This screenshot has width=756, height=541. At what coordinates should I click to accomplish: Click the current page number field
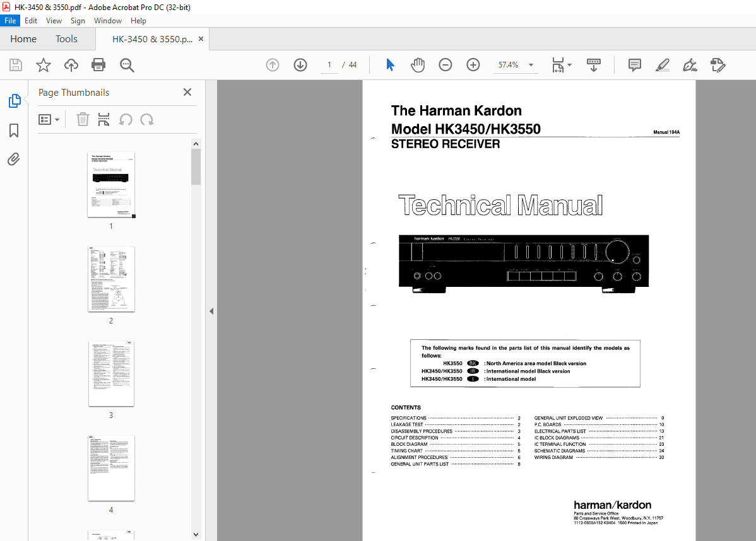point(329,64)
